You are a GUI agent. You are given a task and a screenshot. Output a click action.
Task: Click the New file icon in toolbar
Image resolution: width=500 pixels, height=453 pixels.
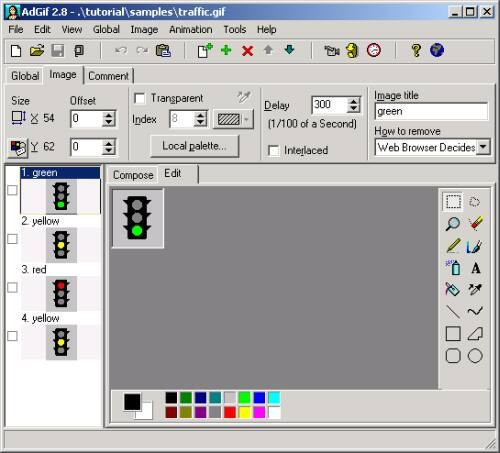coord(16,51)
